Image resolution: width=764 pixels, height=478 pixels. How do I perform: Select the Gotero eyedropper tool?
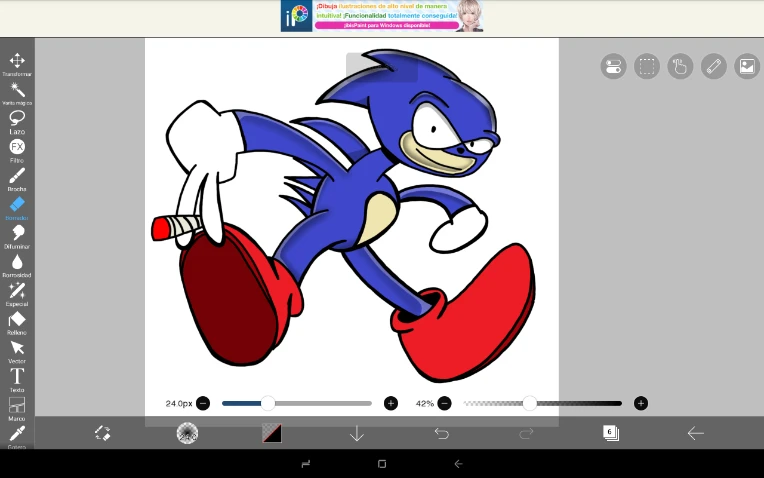coord(17,437)
